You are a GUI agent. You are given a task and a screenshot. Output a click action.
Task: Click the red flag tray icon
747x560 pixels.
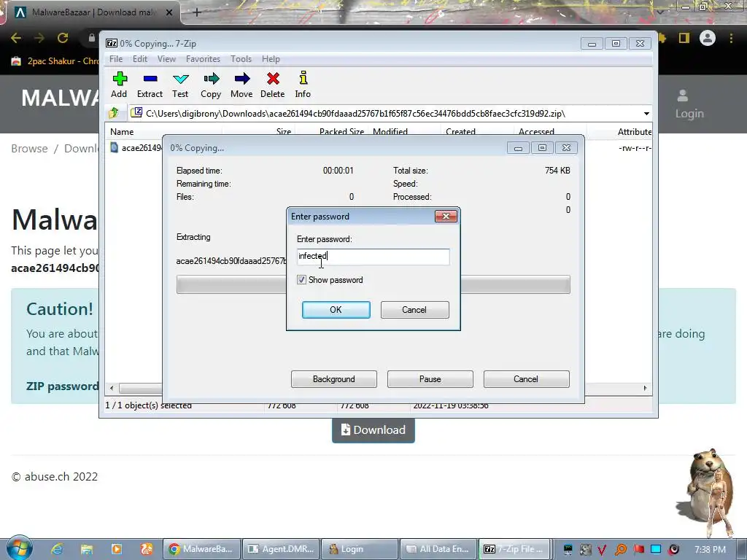[x=639, y=549]
